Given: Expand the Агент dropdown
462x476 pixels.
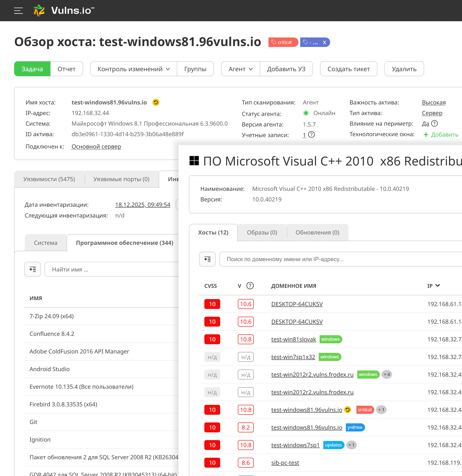Looking at the screenshot, I should point(240,69).
